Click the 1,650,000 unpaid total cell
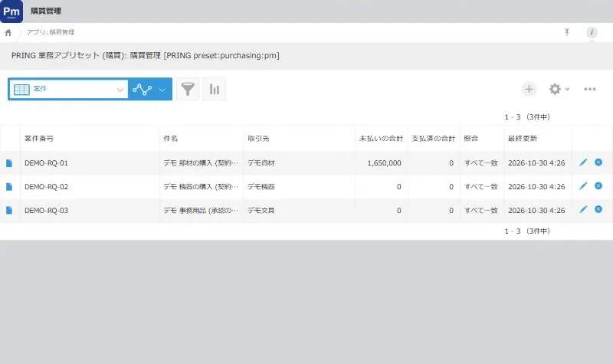The width and height of the screenshot is (613, 364). (382, 163)
